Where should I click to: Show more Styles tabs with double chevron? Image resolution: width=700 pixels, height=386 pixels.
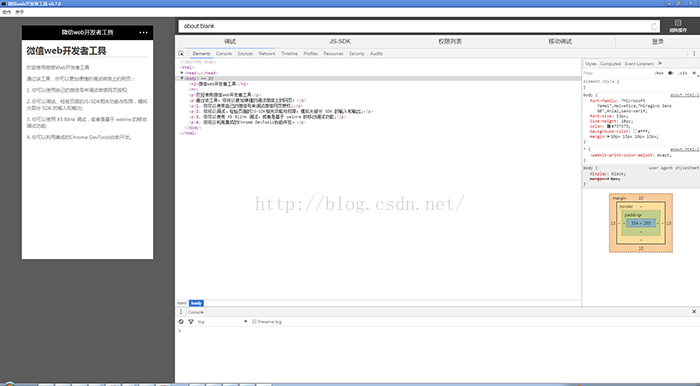(x=660, y=63)
